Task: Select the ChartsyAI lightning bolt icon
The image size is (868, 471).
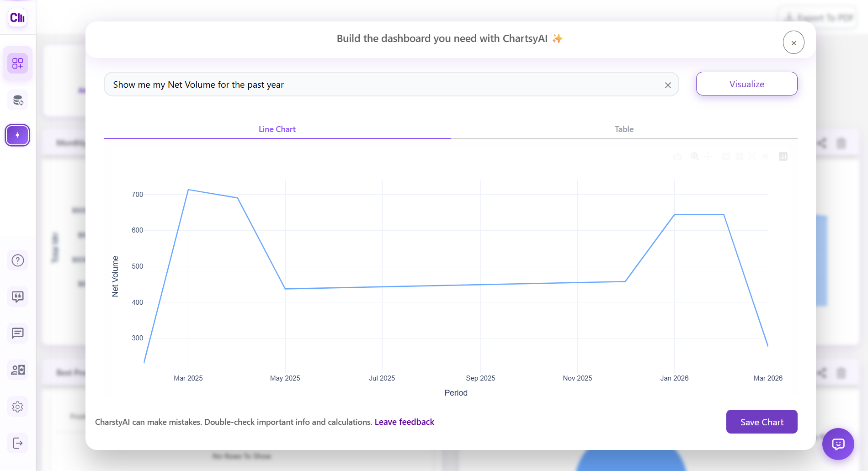Action: 17,135
